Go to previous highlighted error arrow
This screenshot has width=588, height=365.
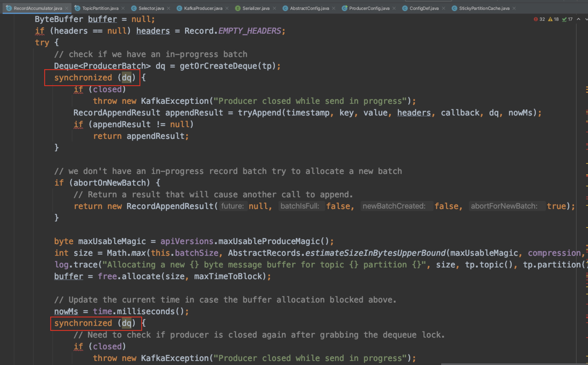579,19
